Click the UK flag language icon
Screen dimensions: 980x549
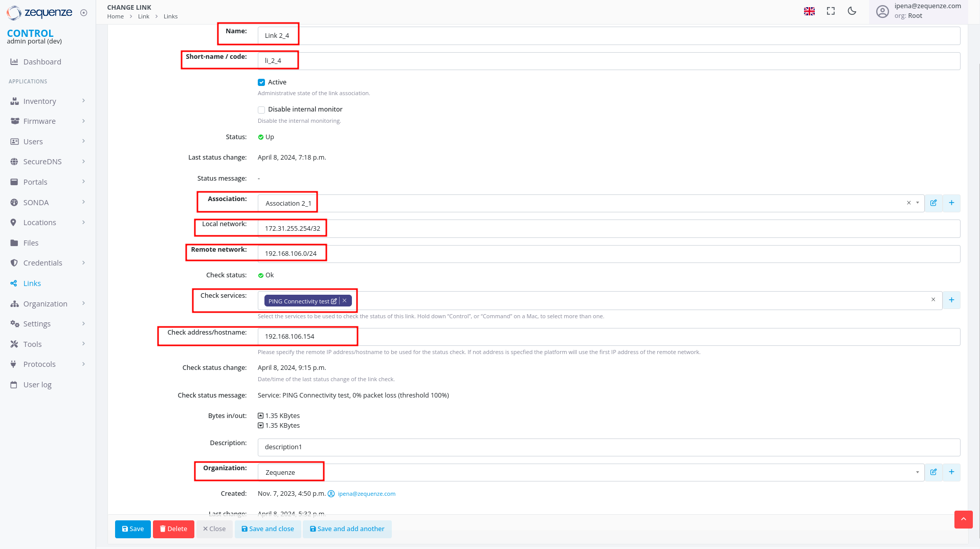point(809,11)
